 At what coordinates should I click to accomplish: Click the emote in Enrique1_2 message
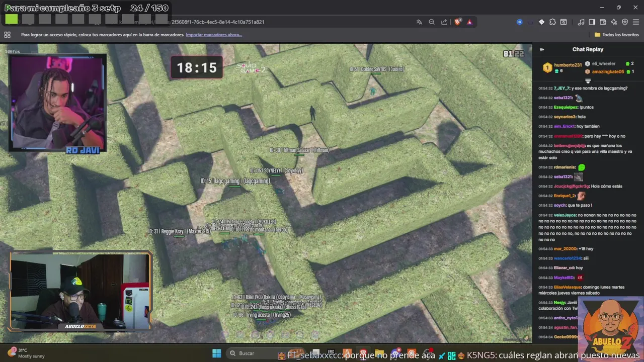[581, 196]
